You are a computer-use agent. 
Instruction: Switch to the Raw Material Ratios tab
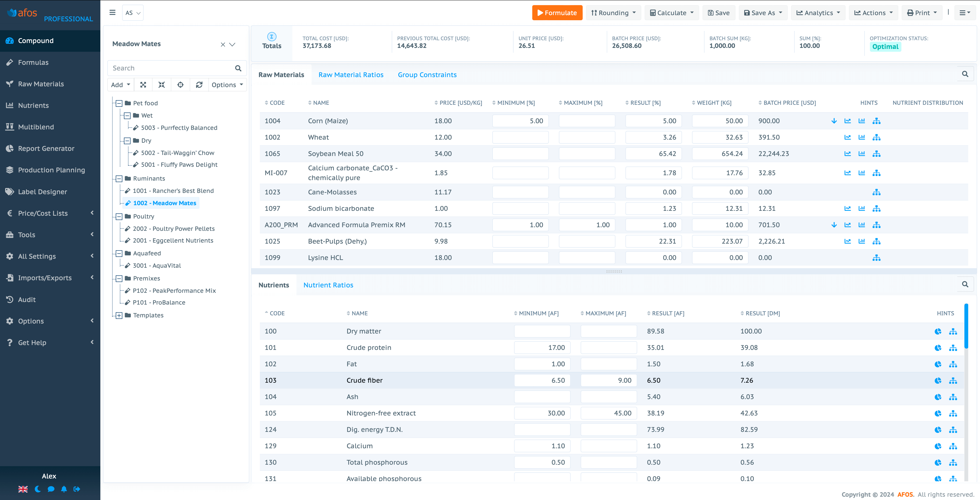click(x=351, y=75)
